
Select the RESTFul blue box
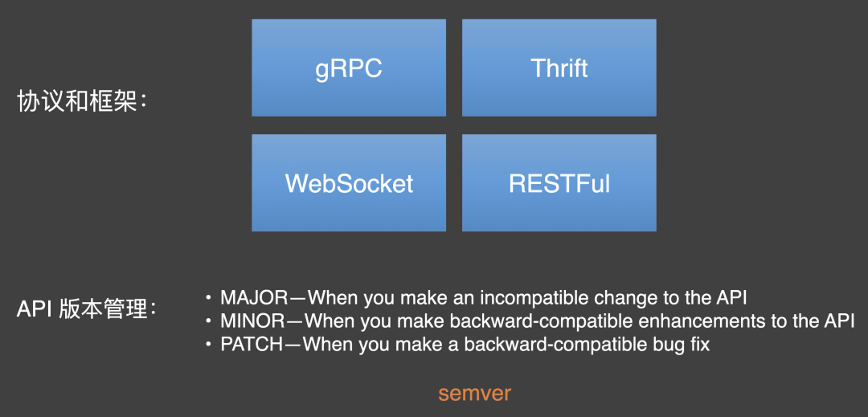[x=559, y=183]
